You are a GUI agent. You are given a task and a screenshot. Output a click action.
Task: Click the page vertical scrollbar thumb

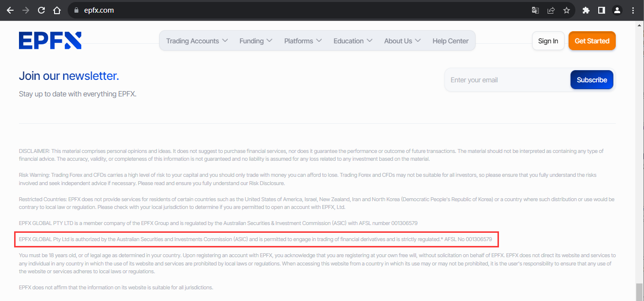(639, 292)
